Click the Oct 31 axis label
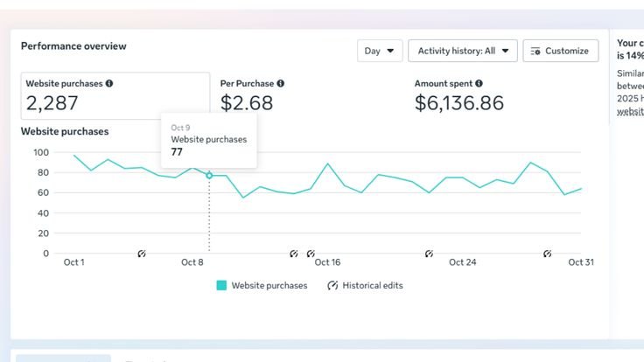Screen dimensions: 644x362 tap(581, 262)
